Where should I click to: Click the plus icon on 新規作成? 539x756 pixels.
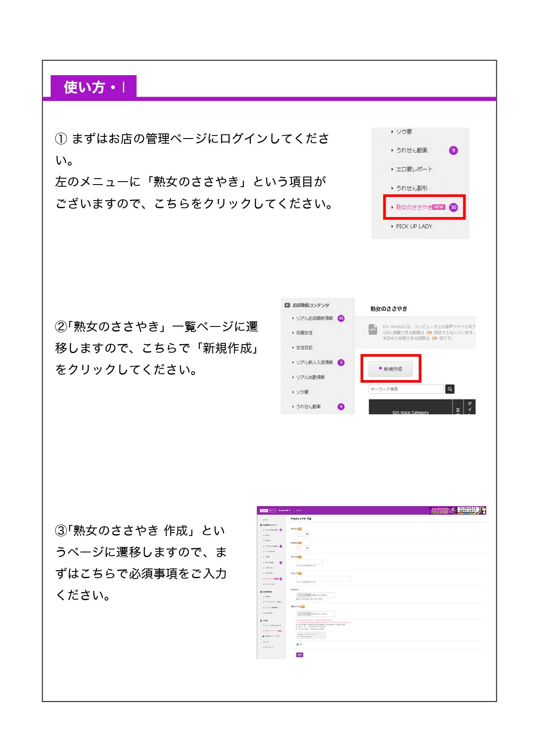[x=380, y=368]
